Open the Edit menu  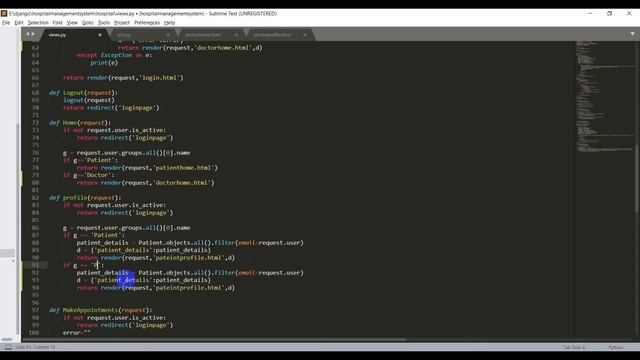pos(19,22)
